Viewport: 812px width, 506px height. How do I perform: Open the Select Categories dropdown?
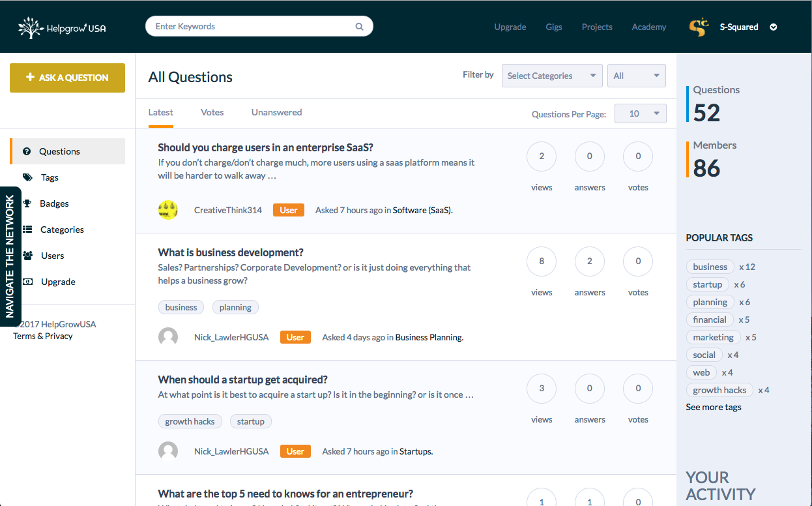(552, 76)
